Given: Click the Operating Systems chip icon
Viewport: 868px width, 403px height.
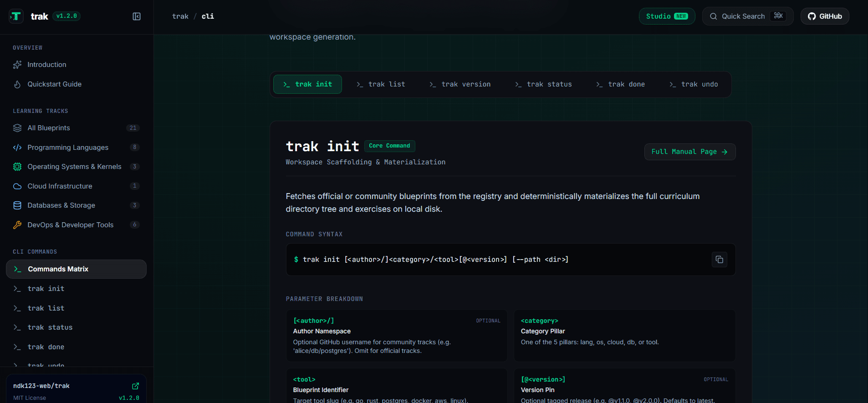Looking at the screenshot, I should pos(17,167).
